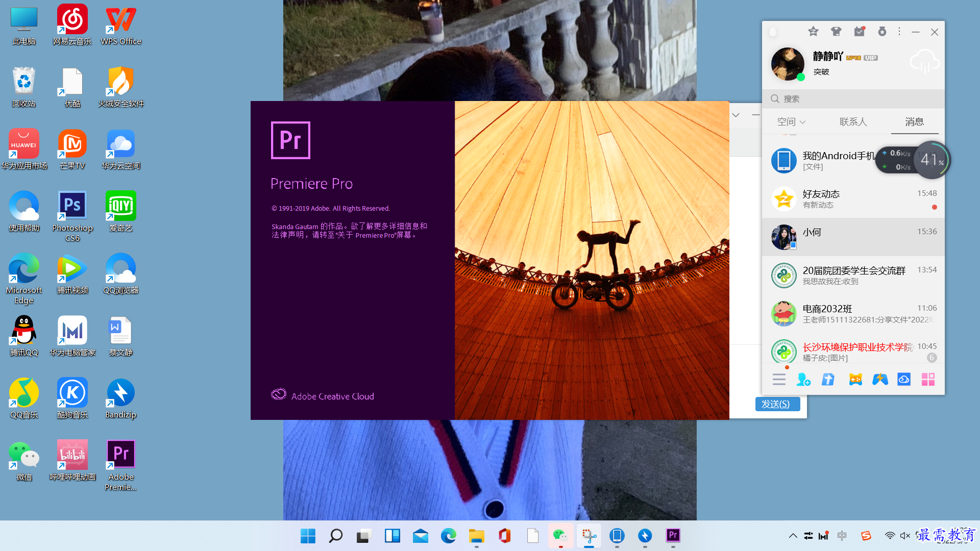Open taskbar search magnifier
The width and height of the screenshot is (980, 551).
(x=335, y=536)
